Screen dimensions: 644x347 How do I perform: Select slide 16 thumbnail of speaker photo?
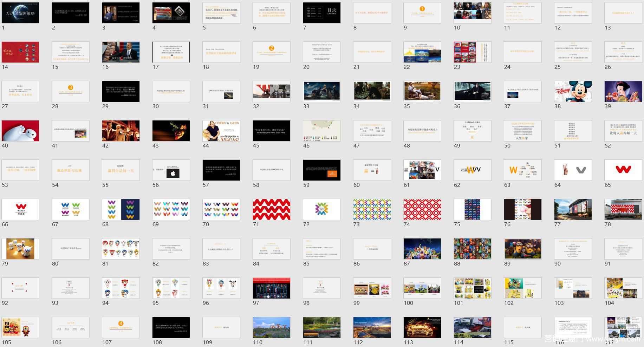(121, 52)
